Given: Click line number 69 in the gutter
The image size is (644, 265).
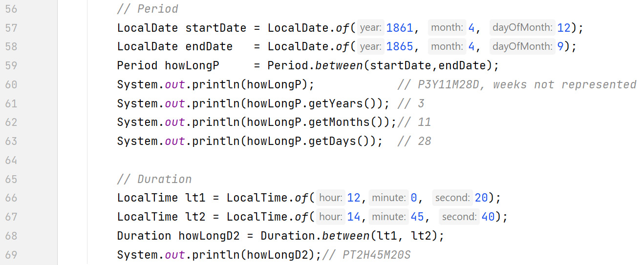Looking at the screenshot, I should [11, 254].
